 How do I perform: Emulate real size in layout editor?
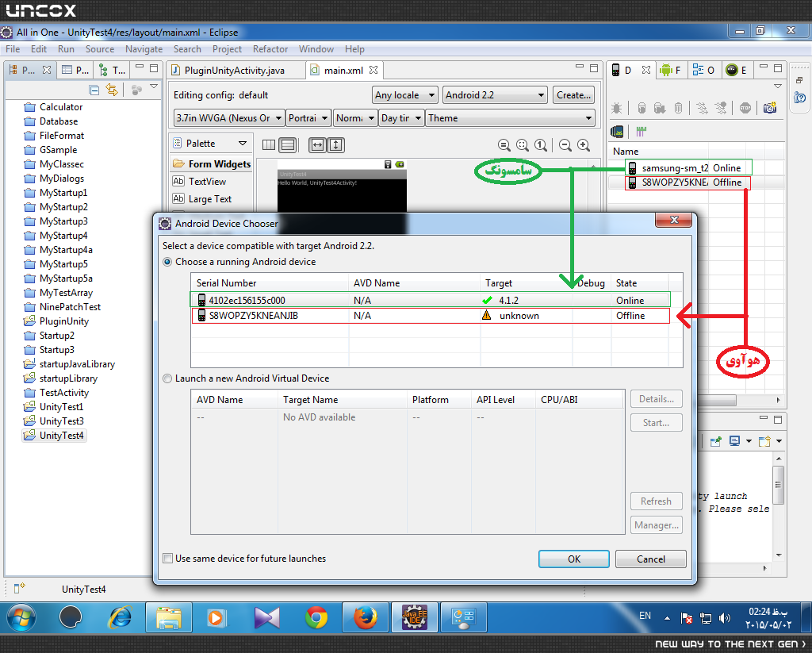click(504, 145)
